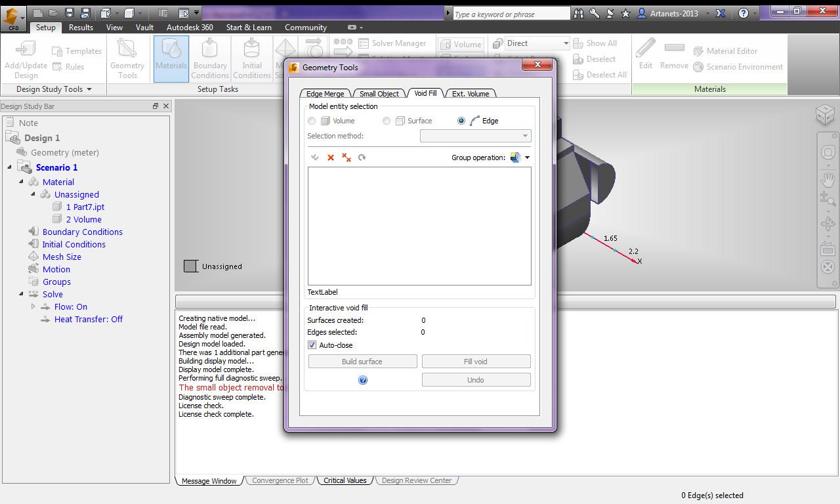Select the Mesh Size tree item
Image resolution: width=840 pixels, height=504 pixels.
coord(62,257)
